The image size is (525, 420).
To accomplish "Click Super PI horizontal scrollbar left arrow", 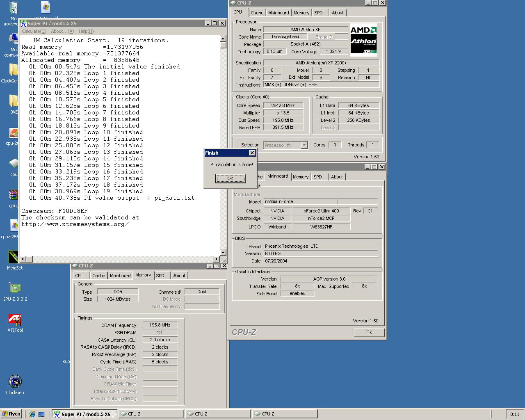I will click(23, 259).
